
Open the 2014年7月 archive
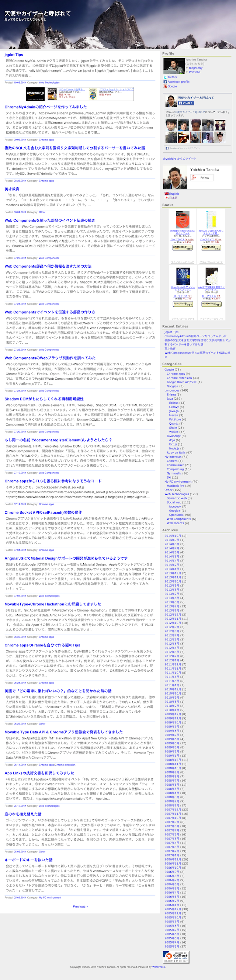coord(172,548)
